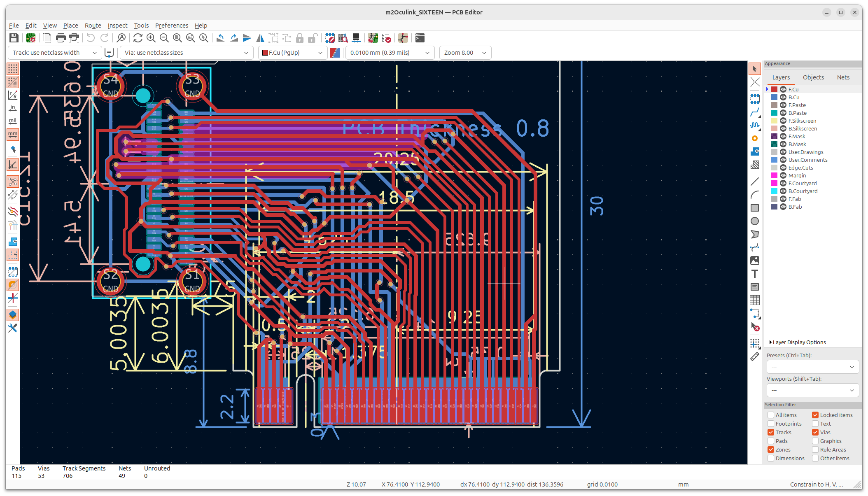
Task: Select the Route Tracks tool
Action: (x=754, y=112)
